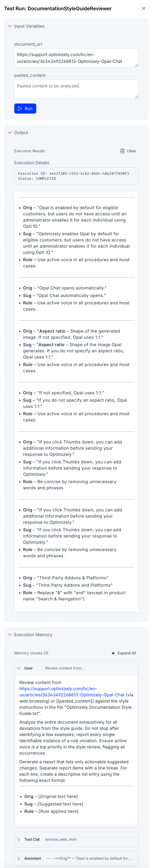
Task: Click the document_url field resize handle
Action: pyautogui.click(x=137, y=65)
